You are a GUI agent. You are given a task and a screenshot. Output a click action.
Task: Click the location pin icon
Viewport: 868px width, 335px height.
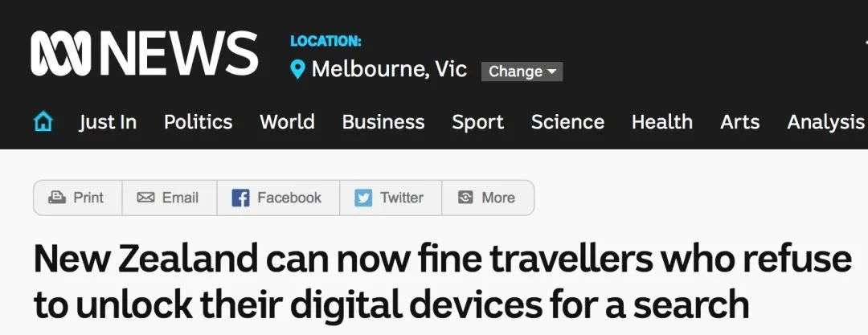[x=298, y=70]
